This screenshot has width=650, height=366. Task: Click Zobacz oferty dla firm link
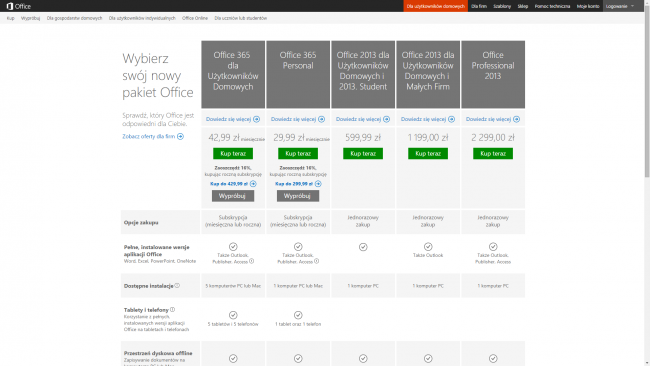[x=148, y=136]
